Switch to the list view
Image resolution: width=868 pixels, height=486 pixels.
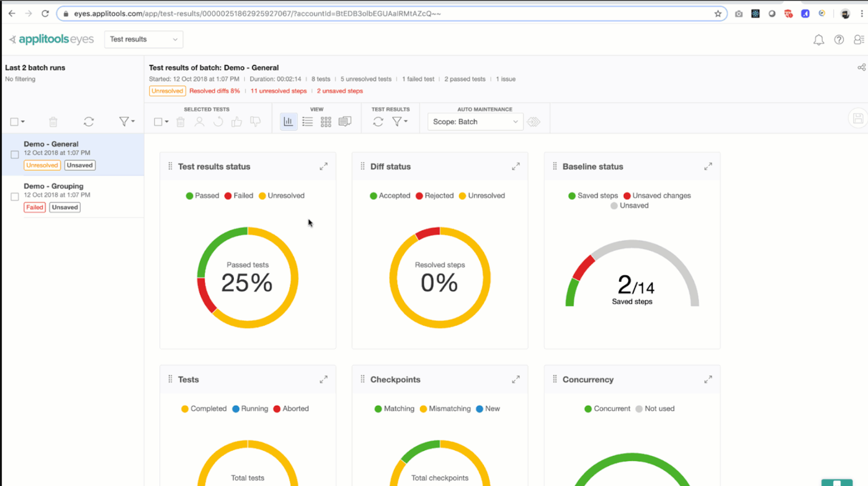[308, 122]
